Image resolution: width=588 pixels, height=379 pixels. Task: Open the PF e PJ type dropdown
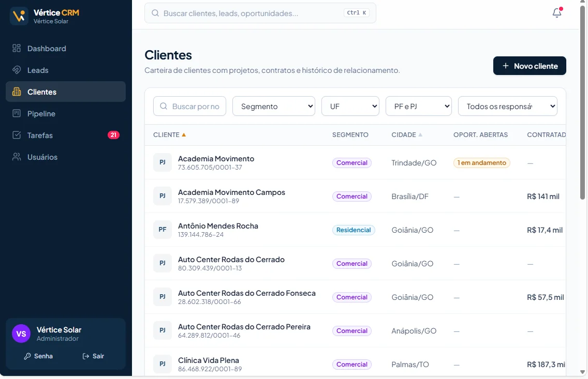pos(419,107)
